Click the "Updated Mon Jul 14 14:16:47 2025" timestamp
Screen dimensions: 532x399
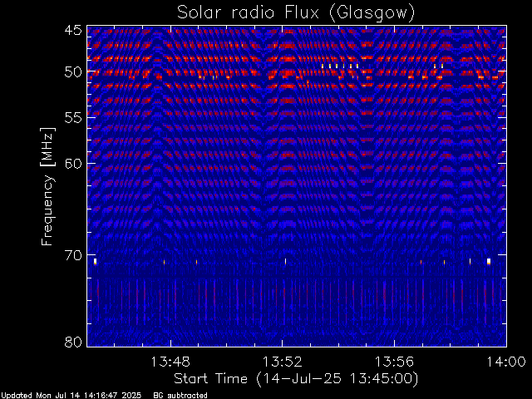pos(71,396)
